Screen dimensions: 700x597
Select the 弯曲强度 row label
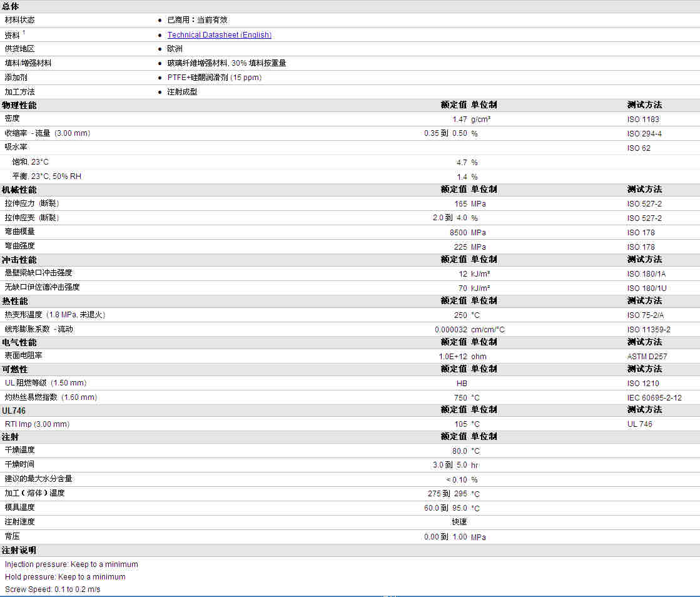pyautogui.click(x=19, y=245)
